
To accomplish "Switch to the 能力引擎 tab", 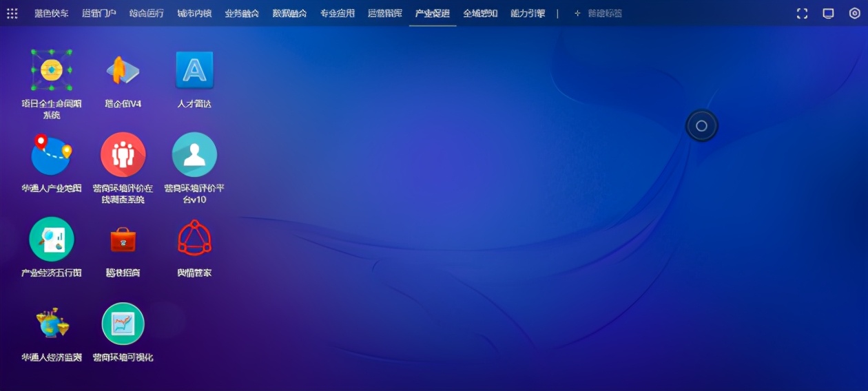I will tap(528, 13).
